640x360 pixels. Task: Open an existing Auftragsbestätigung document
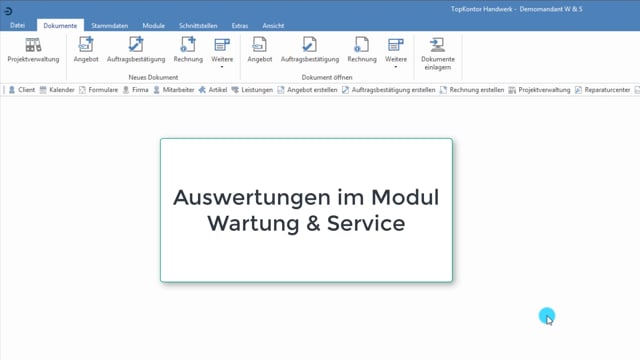pos(310,50)
